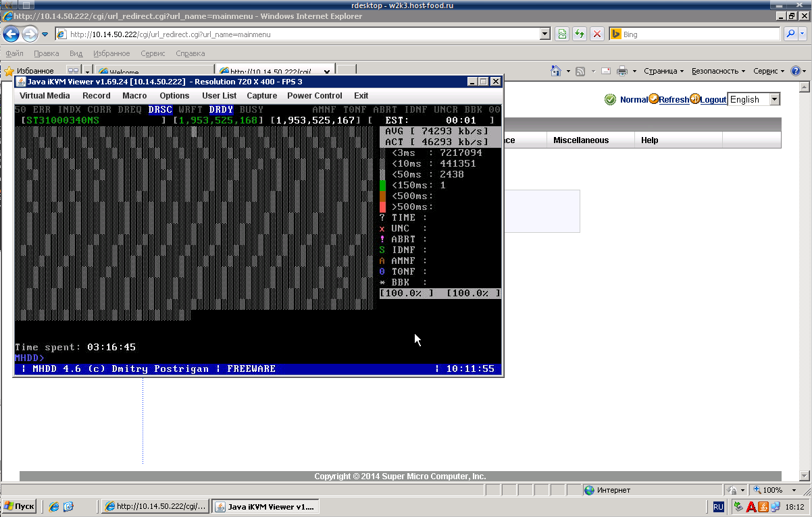
Task: Open a new blank tab
Action: 346,71
